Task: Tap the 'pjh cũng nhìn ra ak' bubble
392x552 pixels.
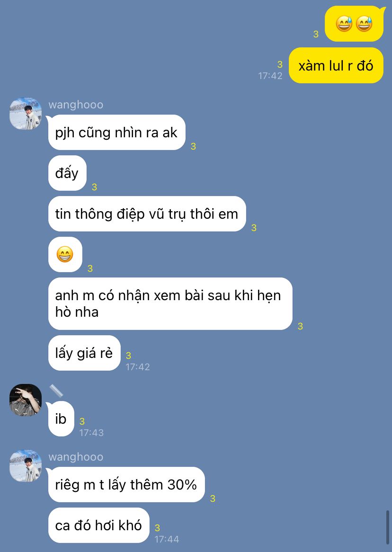Action: coord(116,133)
